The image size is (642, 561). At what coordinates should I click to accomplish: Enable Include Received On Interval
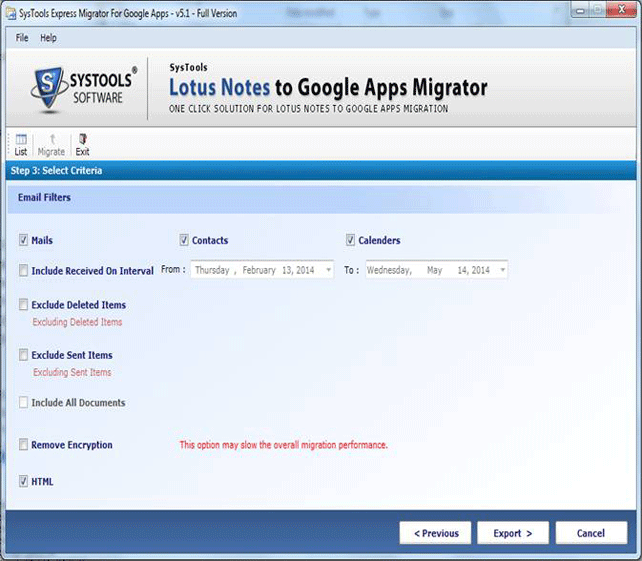[x=23, y=270]
